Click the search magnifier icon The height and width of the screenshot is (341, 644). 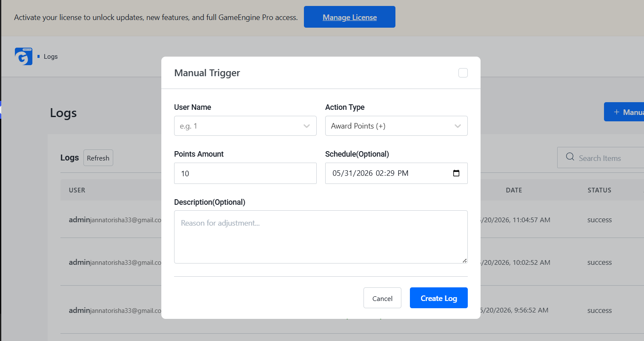(x=570, y=157)
